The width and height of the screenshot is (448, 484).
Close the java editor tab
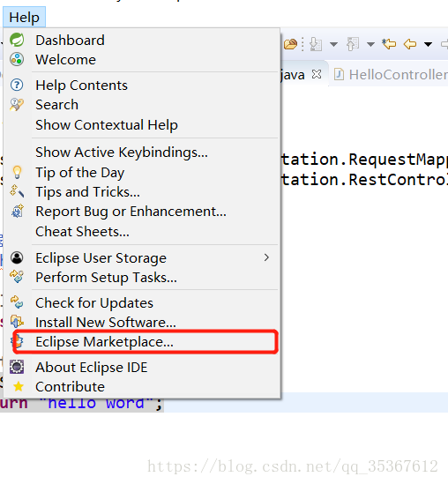click(317, 74)
